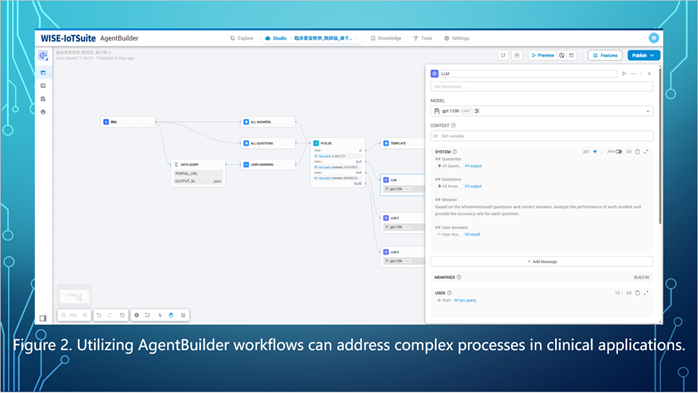This screenshot has width=698, height=393.
Task: Click the Add Message button
Action: [542, 262]
